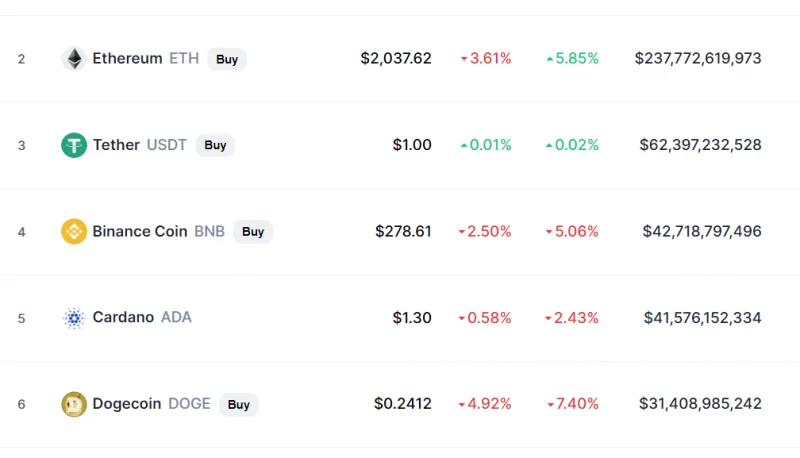
Task: Click Tether market cap $62,397,232,528
Action: click(701, 145)
